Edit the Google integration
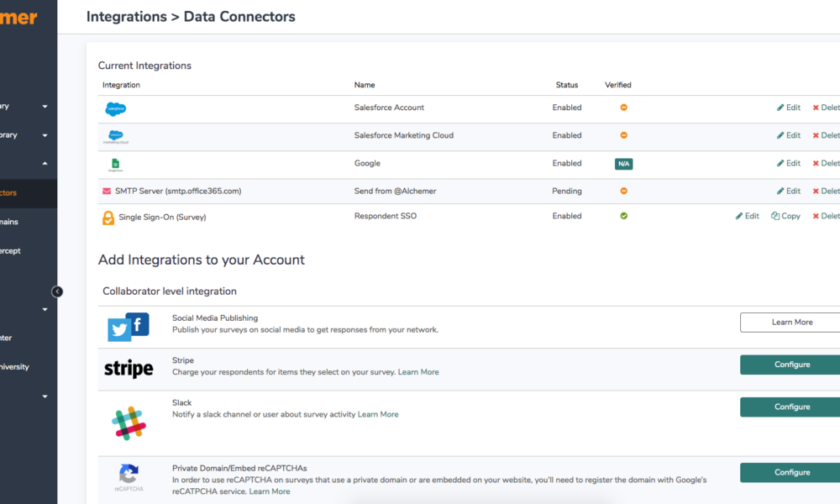The width and height of the screenshot is (840, 504). coord(789,163)
